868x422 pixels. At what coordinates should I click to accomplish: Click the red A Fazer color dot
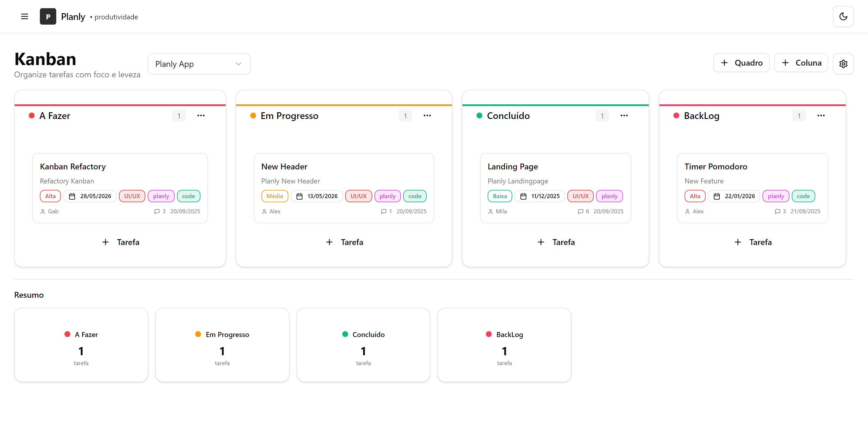pos(32,116)
